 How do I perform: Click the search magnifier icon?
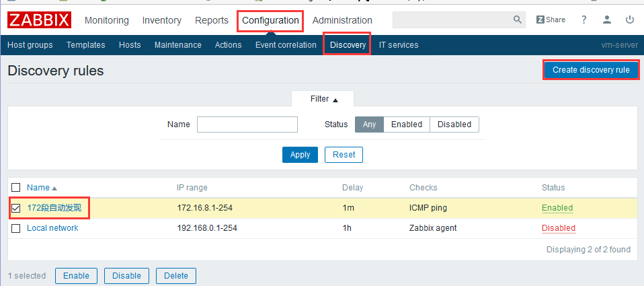coord(517,20)
